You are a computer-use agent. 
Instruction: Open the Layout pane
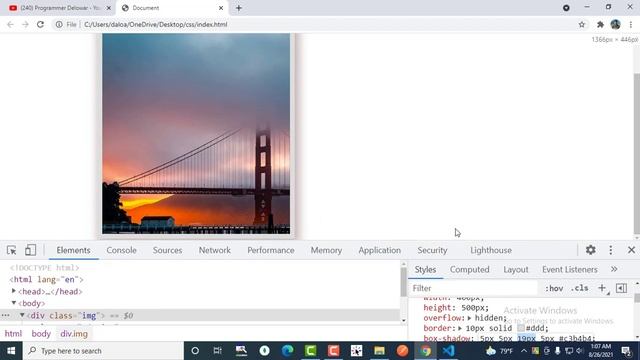[516, 269]
